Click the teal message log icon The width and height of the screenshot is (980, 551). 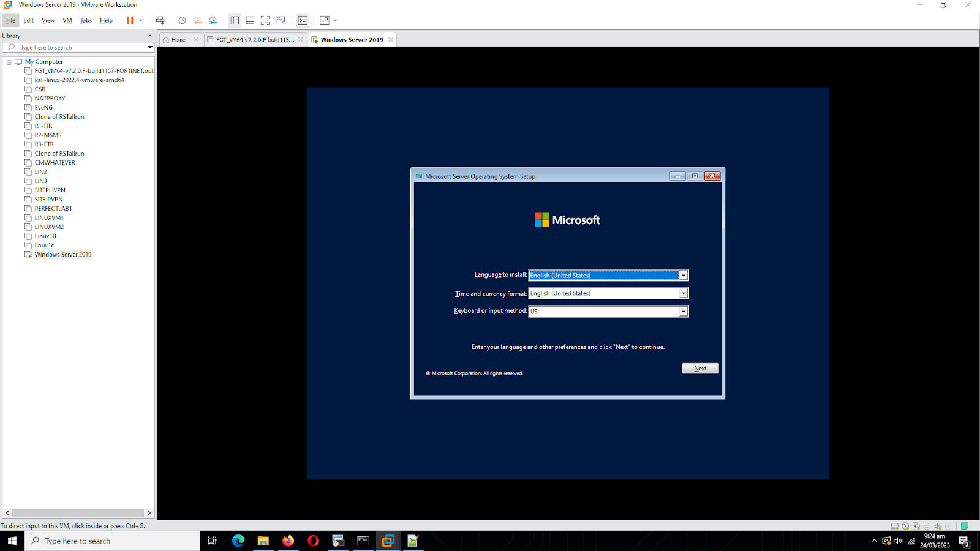[x=965, y=526]
